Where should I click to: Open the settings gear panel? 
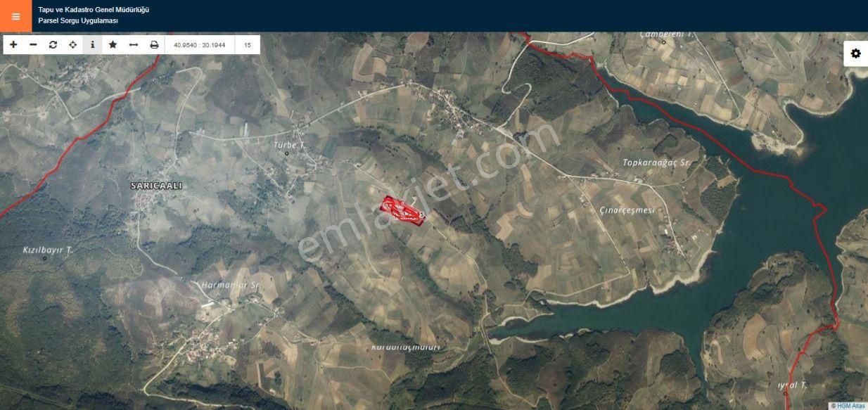pos(855,53)
